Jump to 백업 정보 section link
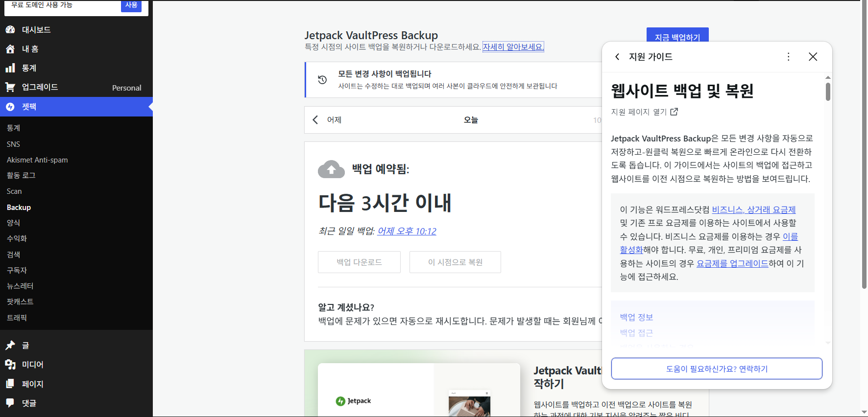 [636, 317]
